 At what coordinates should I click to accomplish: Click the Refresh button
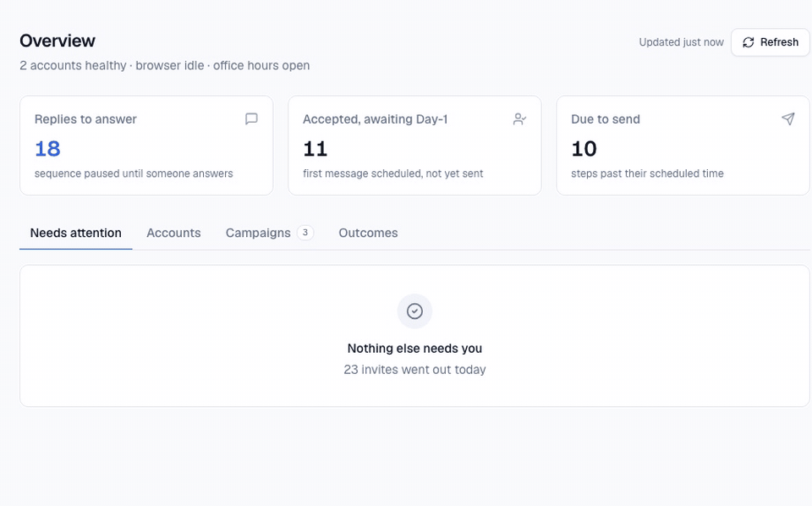(770, 42)
